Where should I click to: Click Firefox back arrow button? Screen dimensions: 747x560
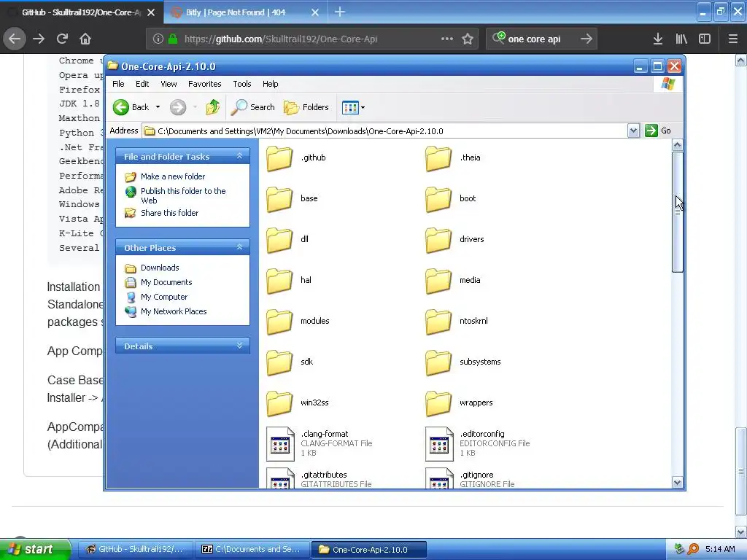(15, 39)
